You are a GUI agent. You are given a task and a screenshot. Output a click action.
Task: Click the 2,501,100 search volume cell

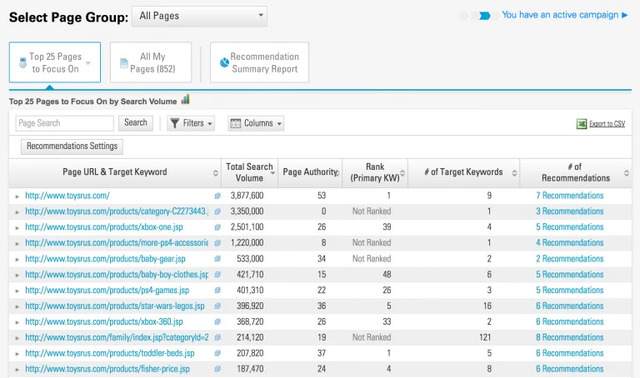point(247,227)
